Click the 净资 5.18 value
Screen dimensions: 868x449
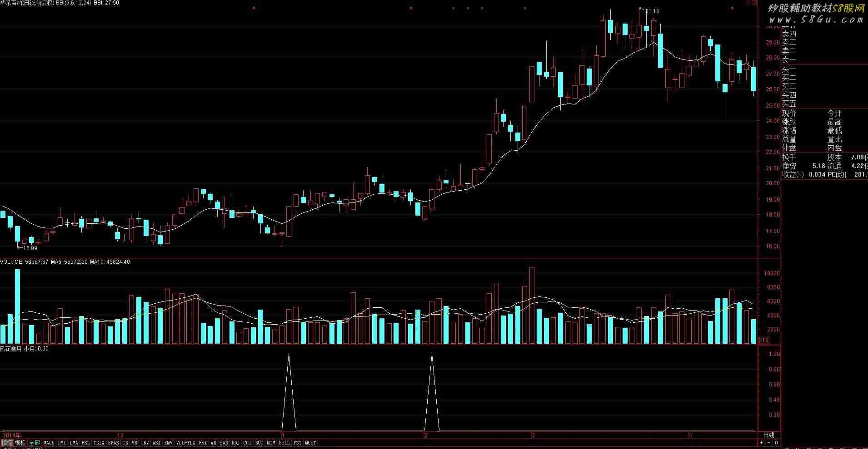[818, 166]
